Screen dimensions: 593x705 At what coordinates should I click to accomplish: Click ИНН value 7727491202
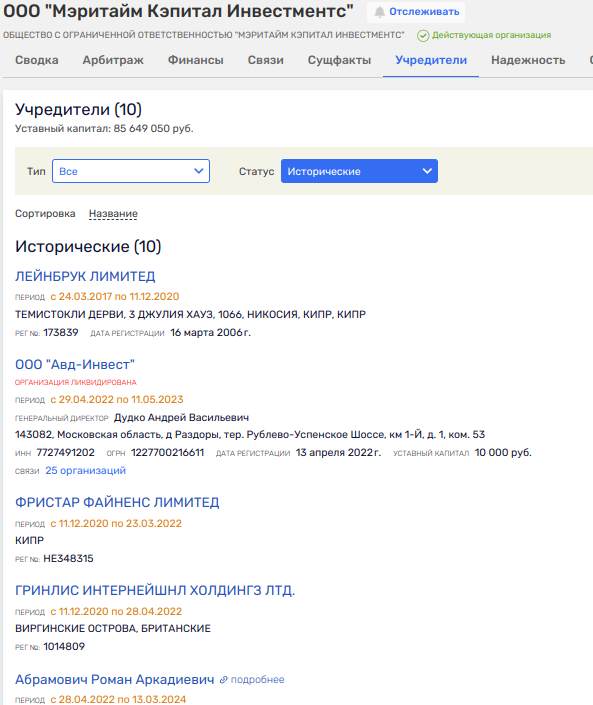(66, 453)
